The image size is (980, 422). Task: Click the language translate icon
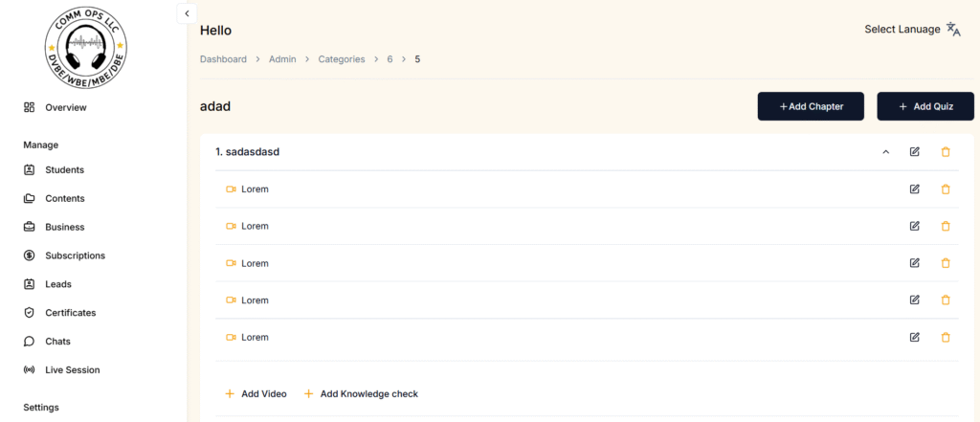coord(953,29)
